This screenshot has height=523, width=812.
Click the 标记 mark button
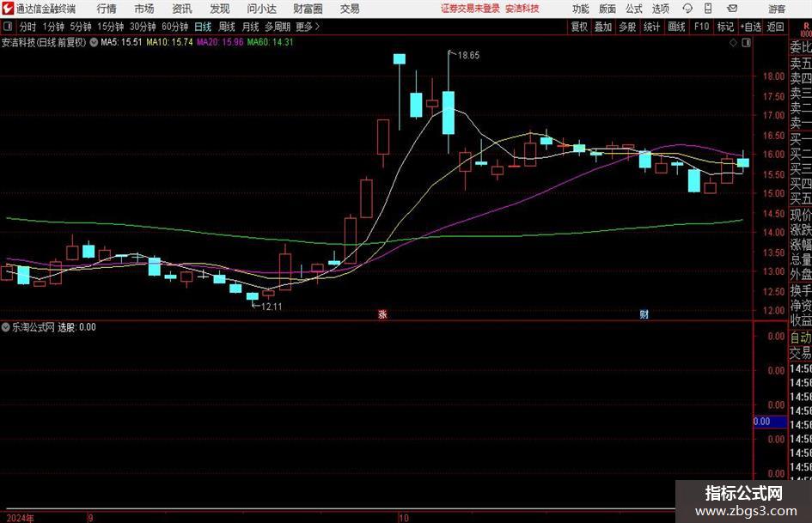725,27
